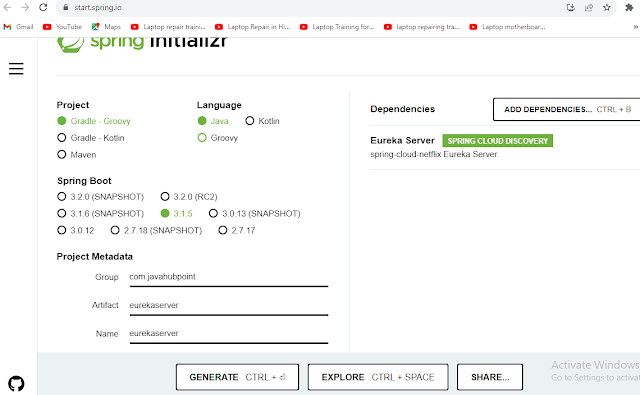640x395 pixels.
Task: Select Spring Boot 3.2.0 (SNAPSHOT)
Action: pos(100,197)
